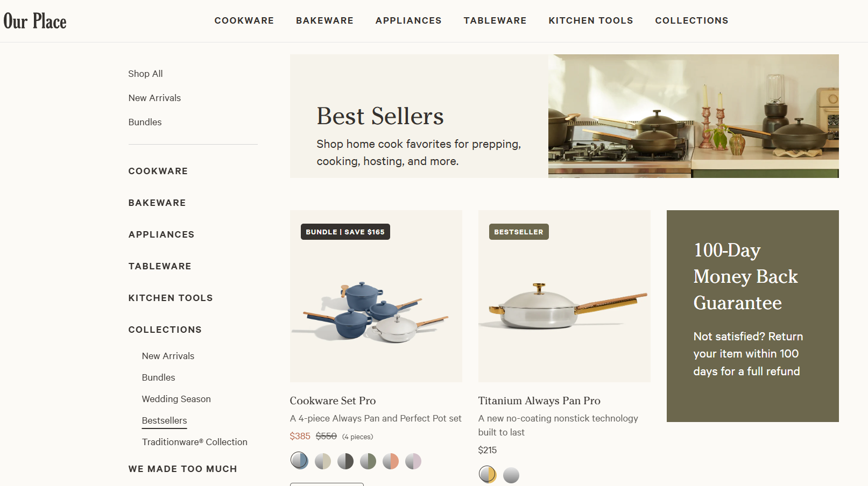Open the Kitchen Tools top navigation menu
Viewport: 868px width, 486px height.
click(x=591, y=20)
